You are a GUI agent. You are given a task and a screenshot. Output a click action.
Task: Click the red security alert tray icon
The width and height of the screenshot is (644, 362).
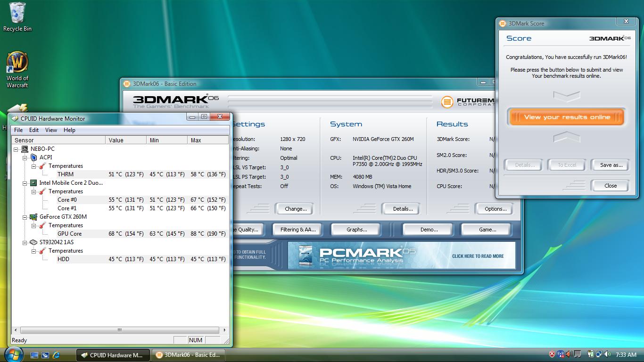552,354
